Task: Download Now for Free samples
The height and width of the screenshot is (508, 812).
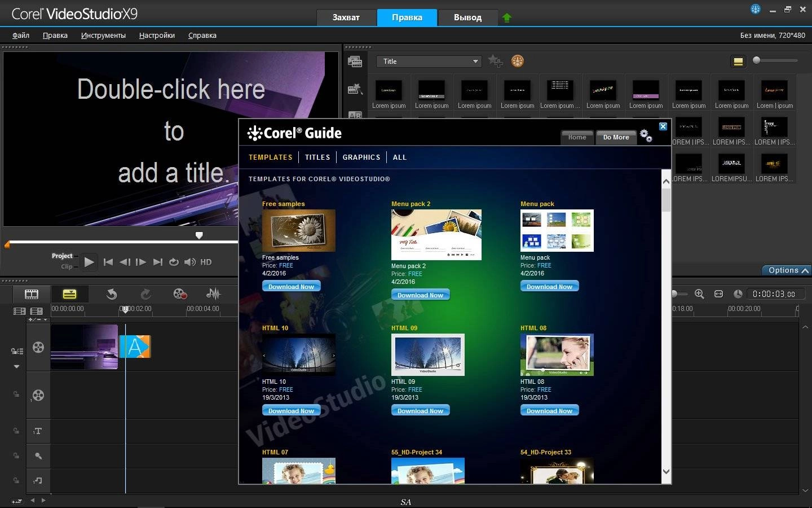Action: pyautogui.click(x=292, y=287)
